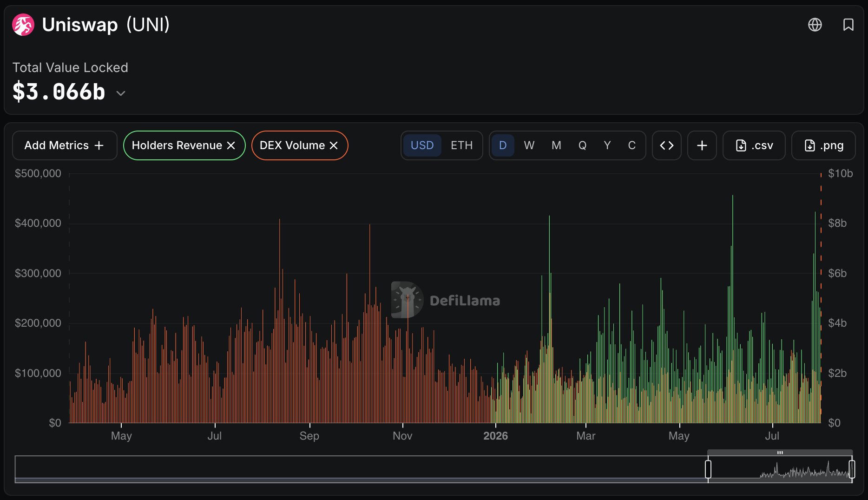868x500 pixels.
Task: Switch the denomination to ETH
Action: pyautogui.click(x=461, y=145)
